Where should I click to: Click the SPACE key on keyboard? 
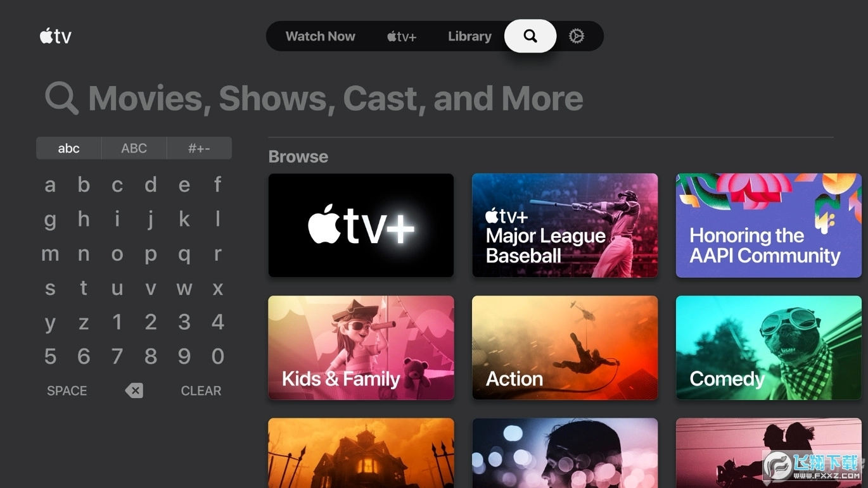pos(67,391)
